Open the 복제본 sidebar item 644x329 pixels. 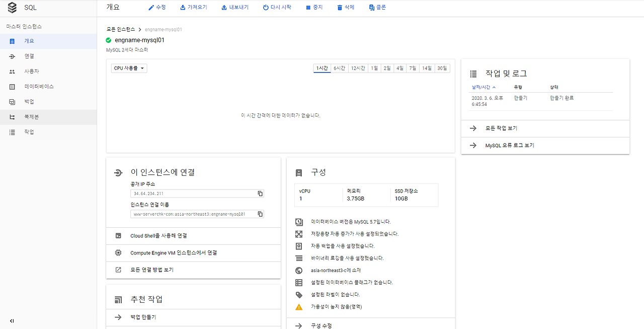pos(48,117)
